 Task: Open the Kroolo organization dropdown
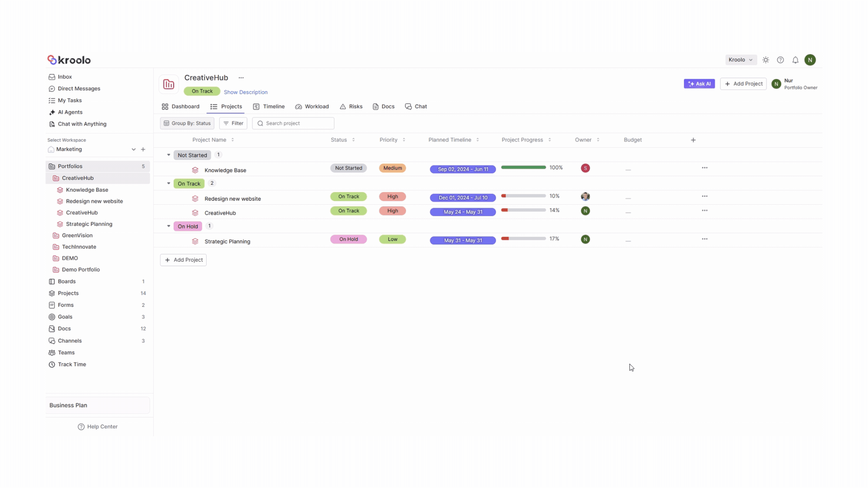click(740, 60)
